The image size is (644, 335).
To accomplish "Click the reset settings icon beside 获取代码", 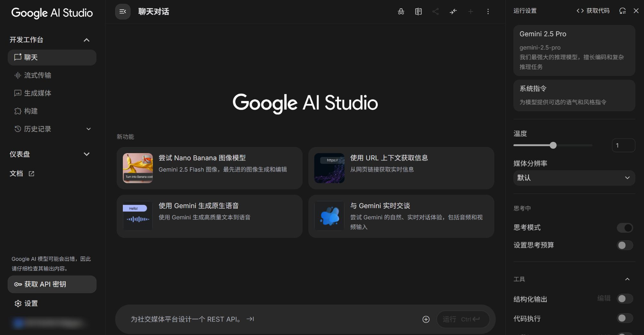I will [x=622, y=11].
